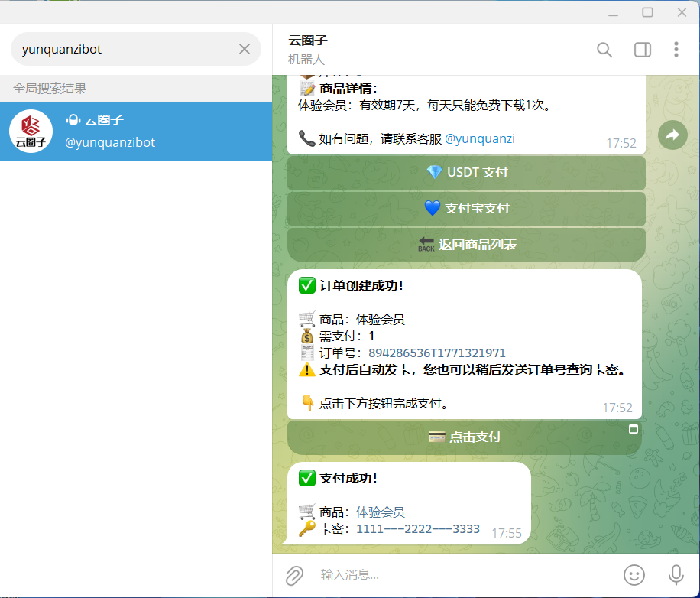Clear the search box with the X icon
700x598 pixels.
point(244,48)
